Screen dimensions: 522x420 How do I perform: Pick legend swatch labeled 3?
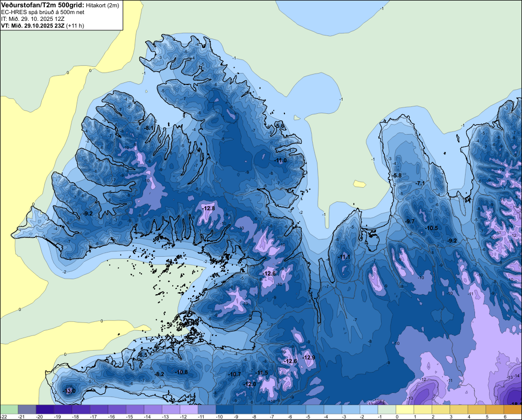tap(458, 409)
